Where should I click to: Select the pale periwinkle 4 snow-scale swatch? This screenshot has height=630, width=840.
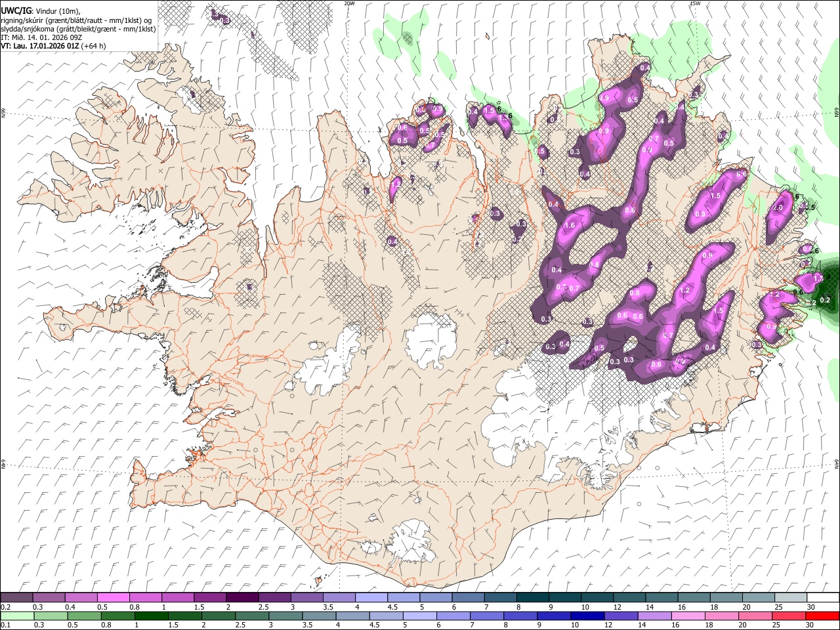[x=371, y=597]
